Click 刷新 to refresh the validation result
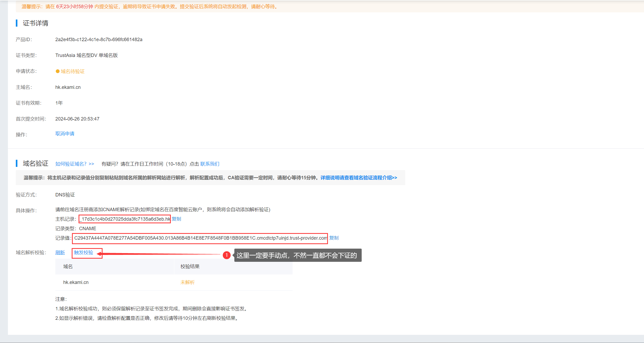 pyautogui.click(x=60, y=253)
